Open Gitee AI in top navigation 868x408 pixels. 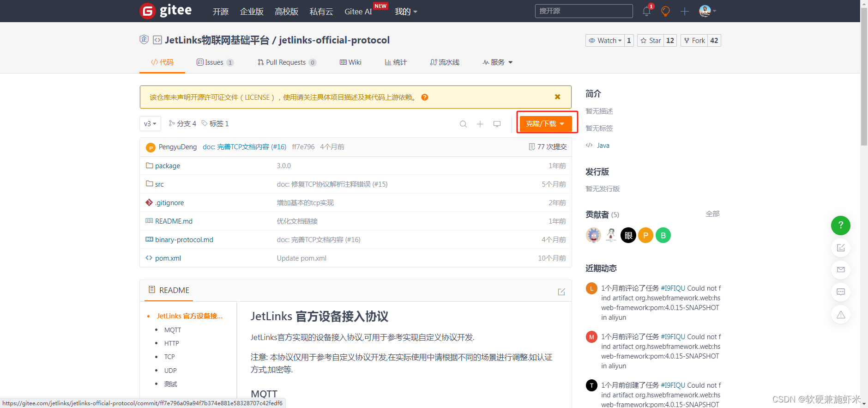pyautogui.click(x=358, y=12)
